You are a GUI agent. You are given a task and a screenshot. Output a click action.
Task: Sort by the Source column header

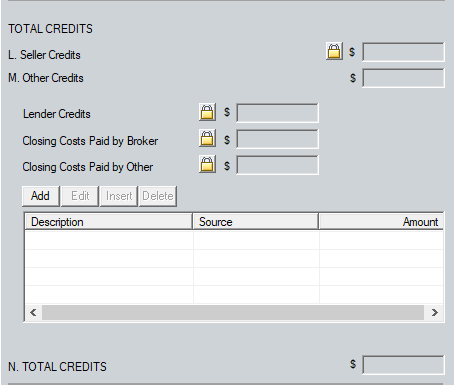256,222
